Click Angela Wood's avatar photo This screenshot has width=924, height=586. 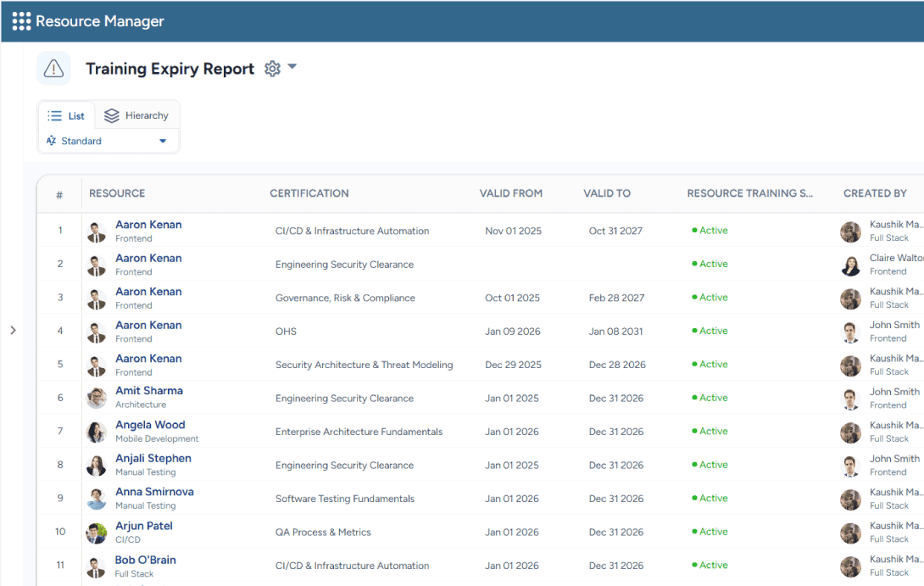click(x=96, y=433)
